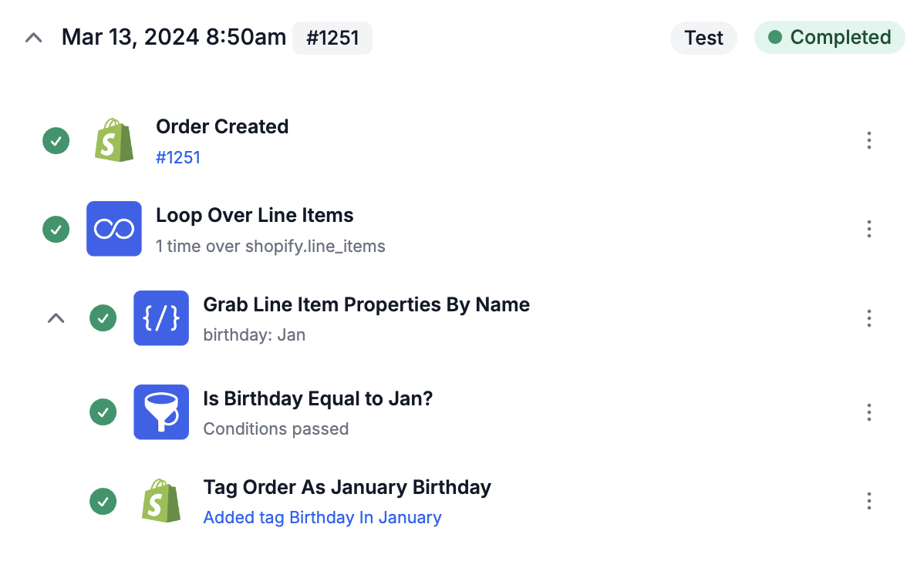Click the #1251 badge in the header
The height and width of the screenshot is (561, 924).
pos(332,39)
